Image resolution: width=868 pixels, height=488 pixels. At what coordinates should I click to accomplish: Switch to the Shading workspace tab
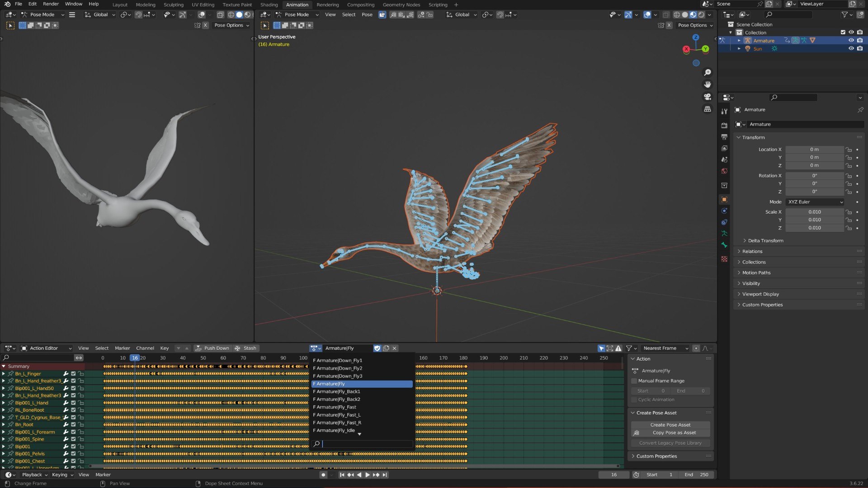point(269,5)
